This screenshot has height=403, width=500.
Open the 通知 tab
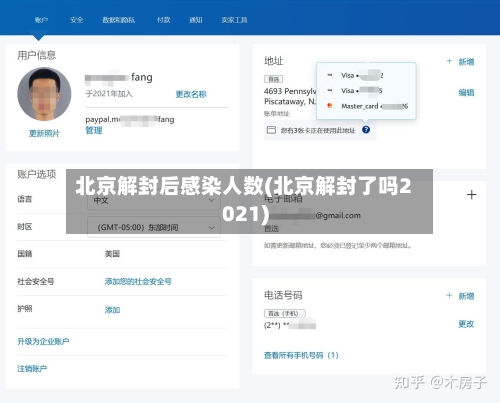[x=196, y=20]
